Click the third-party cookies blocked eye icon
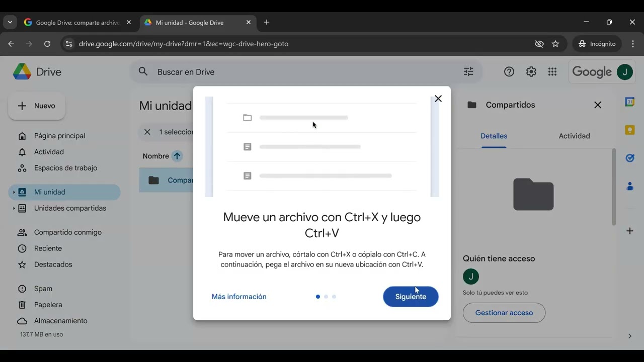The height and width of the screenshot is (362, 644). tap(539, 44)
